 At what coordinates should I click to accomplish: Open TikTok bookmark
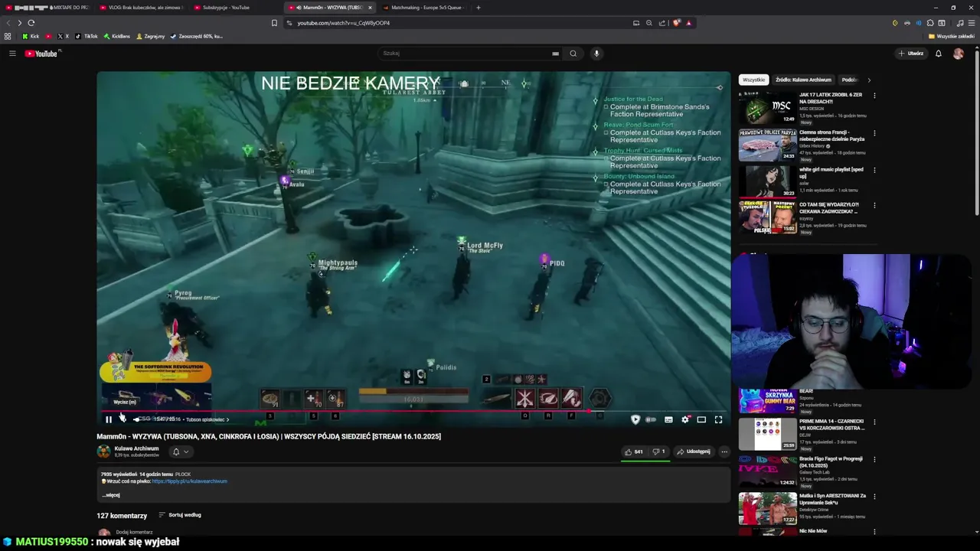(87, 36)
